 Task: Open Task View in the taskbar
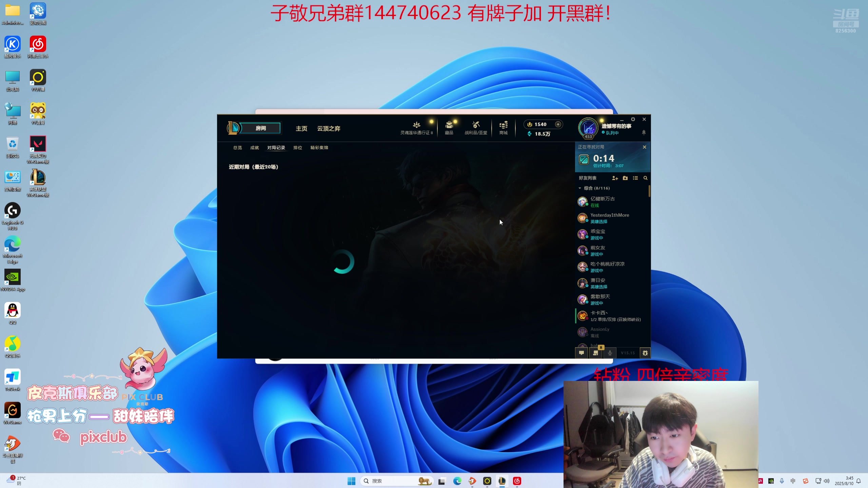click(x=441, y=481)
